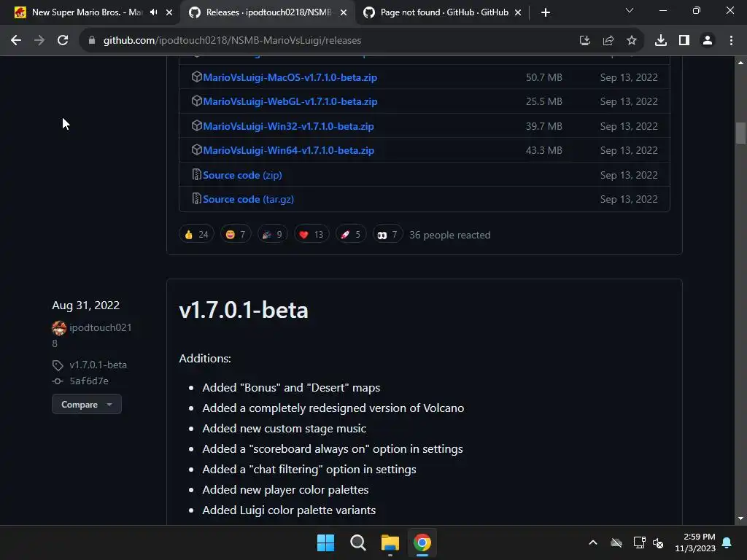Viewport: 747px width, 560px height.
Task: Click the page vertical scrollbar thumb
Action: (x=740, y=133)
